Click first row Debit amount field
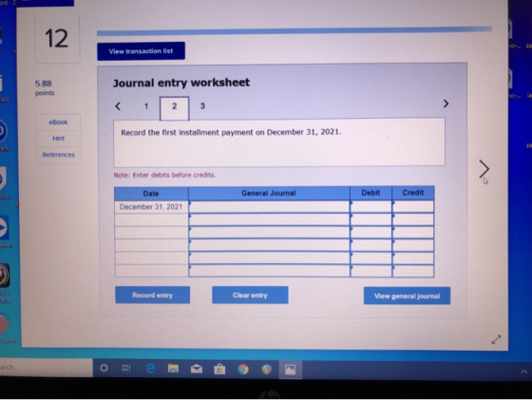Viewport: 532px width, 400px height. 370,206
